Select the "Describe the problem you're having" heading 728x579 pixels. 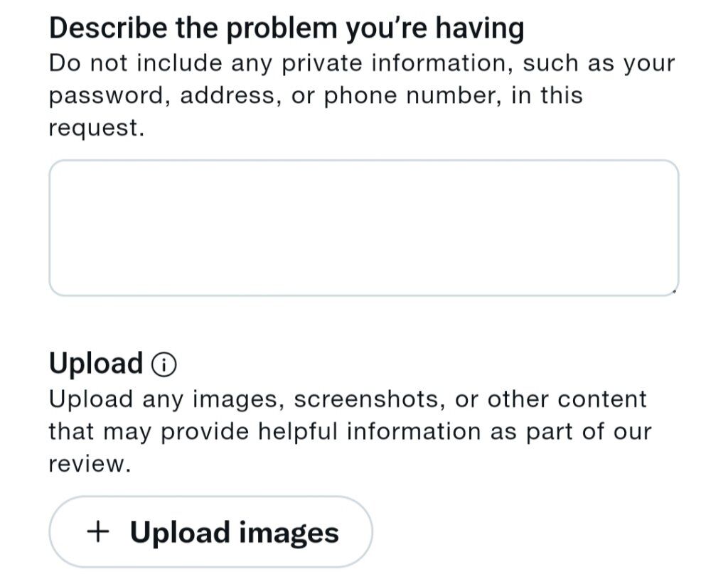pos(287,28)
